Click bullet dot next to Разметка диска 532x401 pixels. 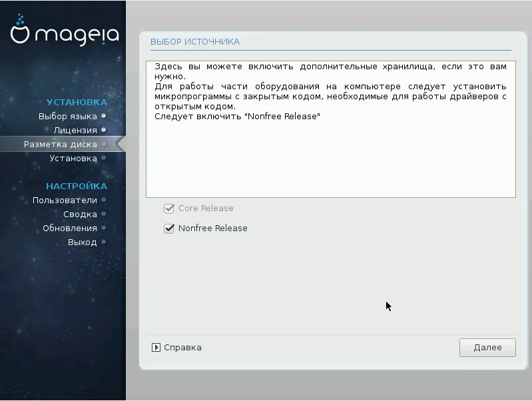[x=104, y=144]
